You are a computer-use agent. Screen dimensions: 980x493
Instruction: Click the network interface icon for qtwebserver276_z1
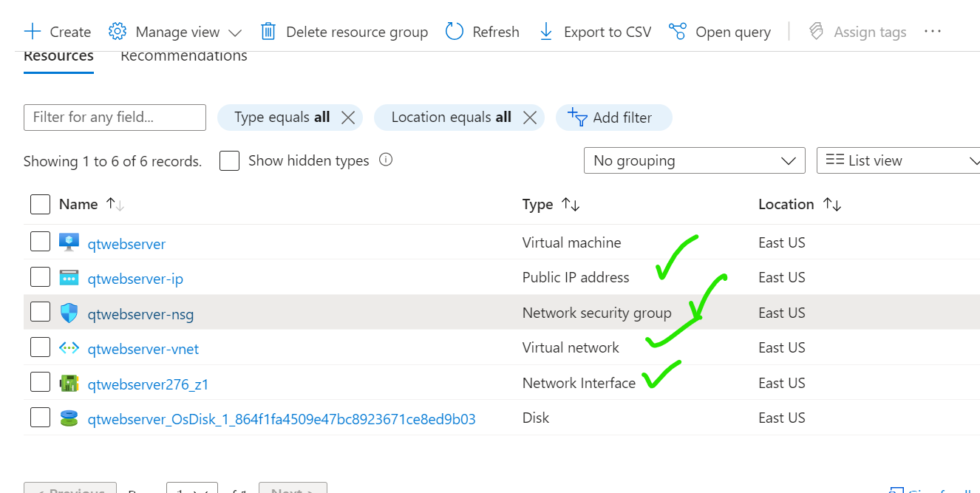click(x=69, y=384)
